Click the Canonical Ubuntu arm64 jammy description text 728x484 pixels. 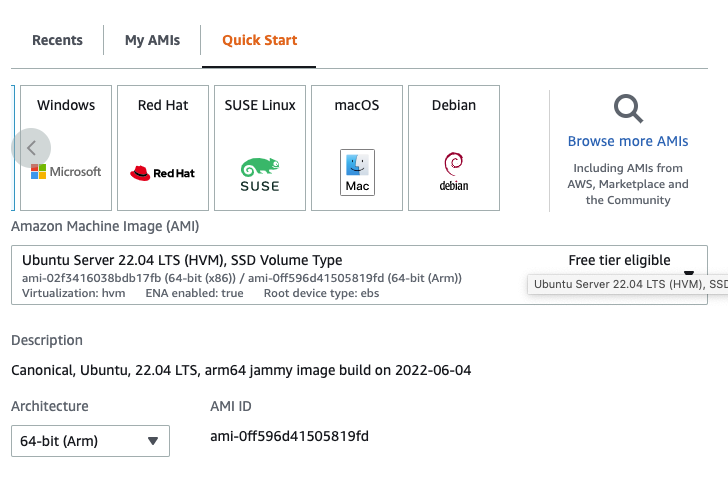coord(241,370)
